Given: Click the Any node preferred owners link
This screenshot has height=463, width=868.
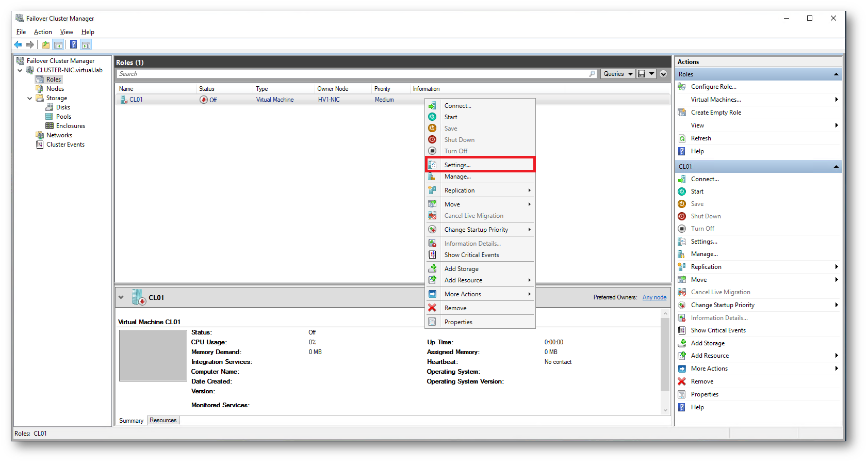Looking at the screenshot, I should (654, 297).
